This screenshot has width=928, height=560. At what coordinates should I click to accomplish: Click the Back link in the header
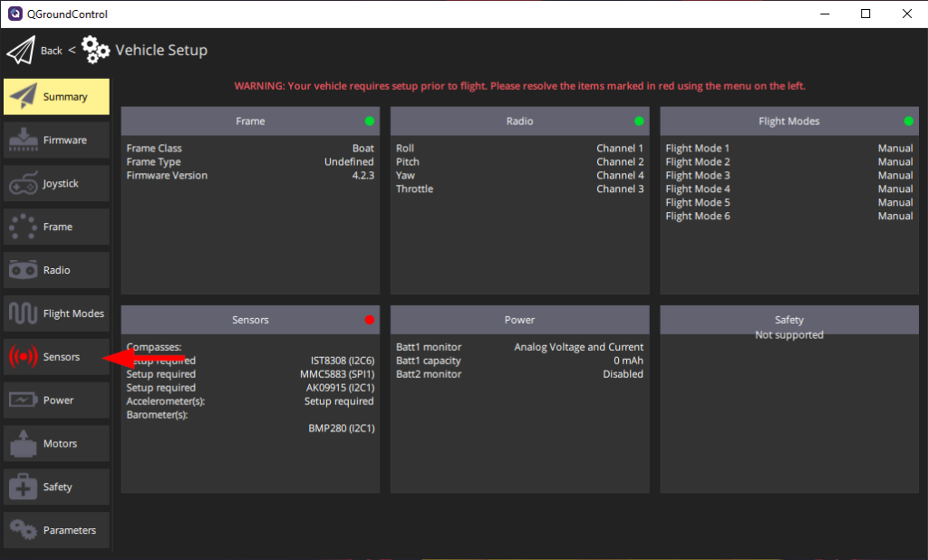(x=51, y=51)
